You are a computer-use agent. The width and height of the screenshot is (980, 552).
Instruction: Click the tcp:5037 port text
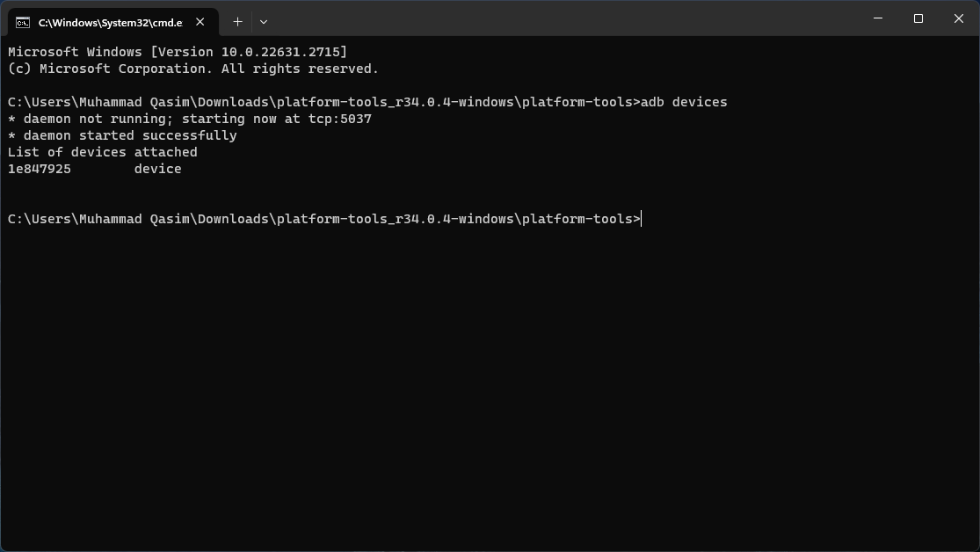(x=340, y=119)
